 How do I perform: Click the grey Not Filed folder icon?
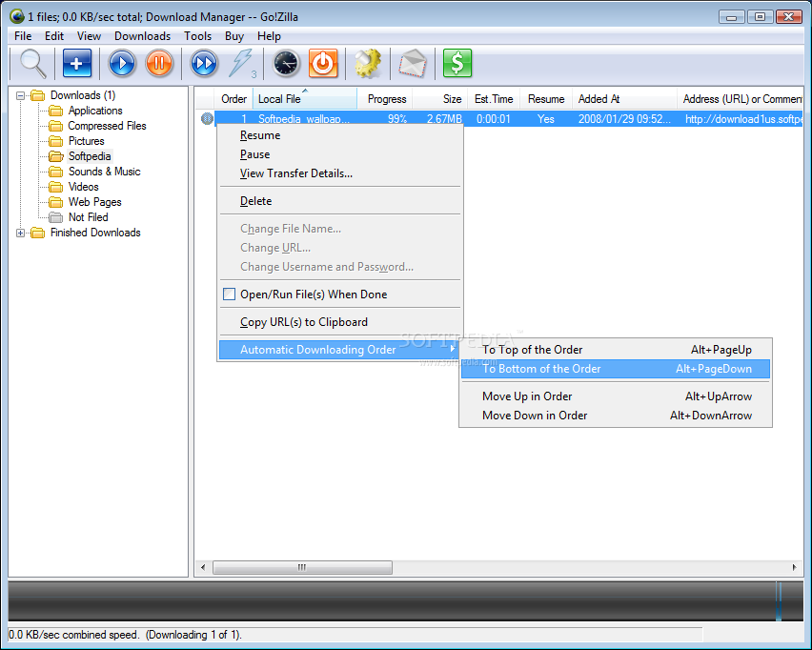tap(55, 217)
